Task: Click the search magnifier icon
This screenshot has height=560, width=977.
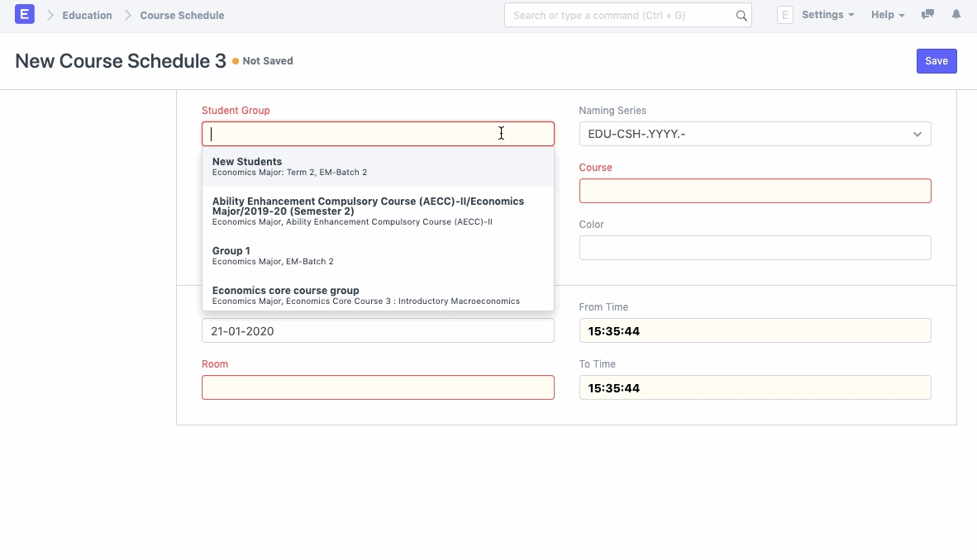Action: pyautogui.click(x=741, y=16)
